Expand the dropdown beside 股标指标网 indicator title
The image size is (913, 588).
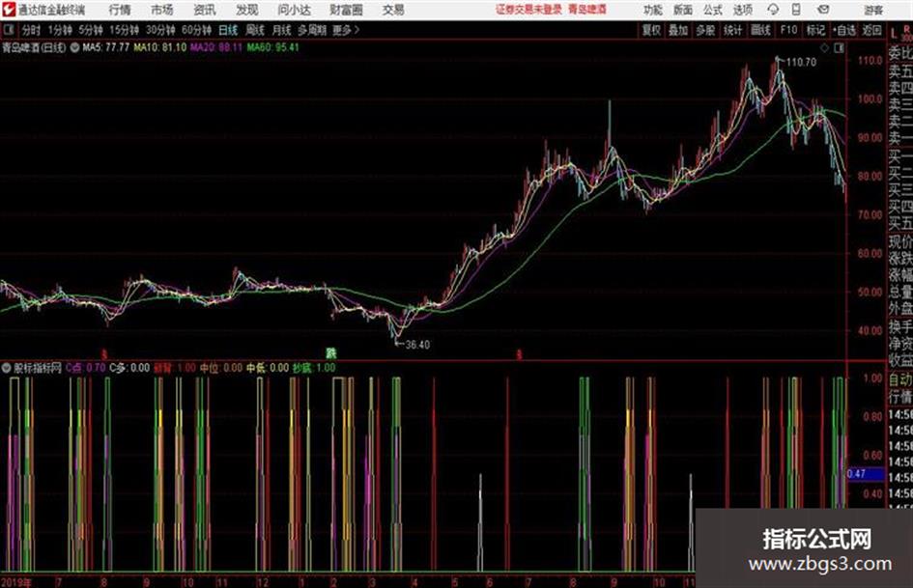point(7,368)
